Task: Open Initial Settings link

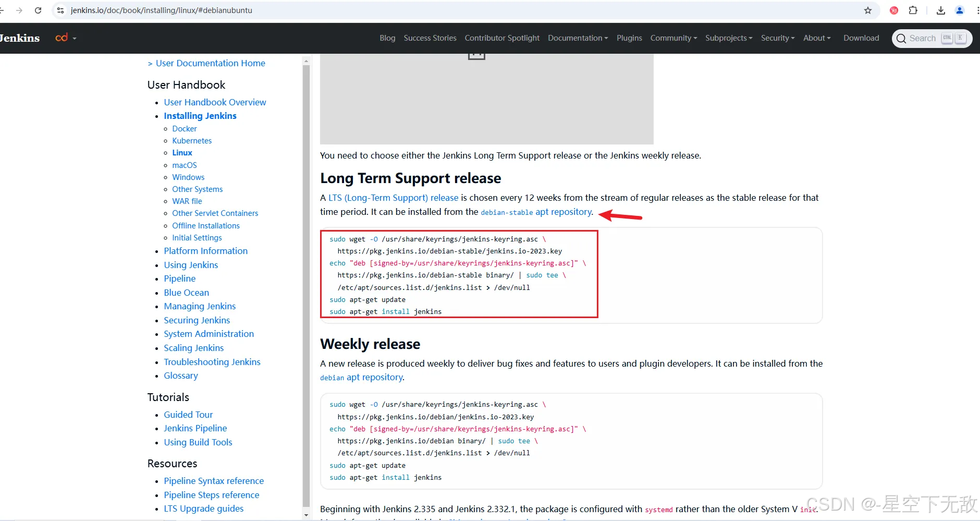Action: [197, 238]
